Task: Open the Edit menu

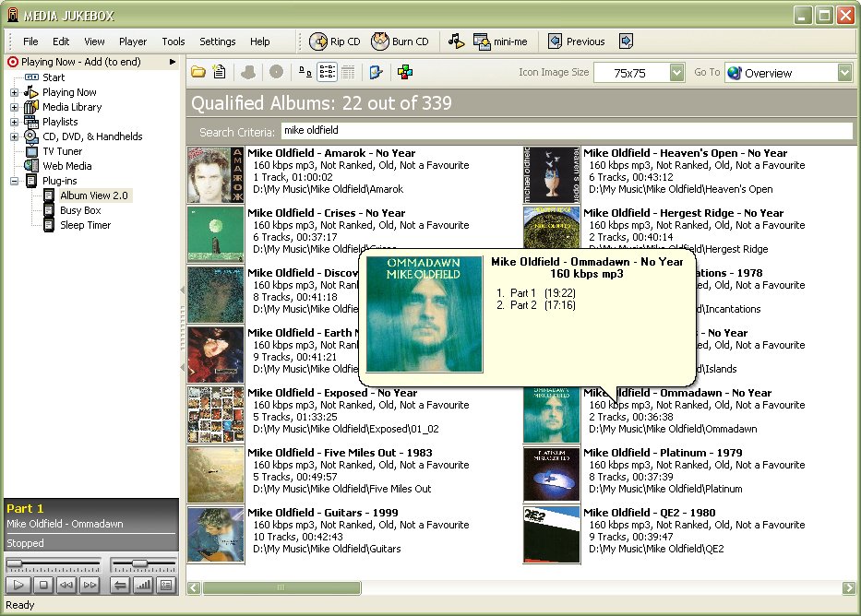Action: pyautogui.click(x=61, y=41)
